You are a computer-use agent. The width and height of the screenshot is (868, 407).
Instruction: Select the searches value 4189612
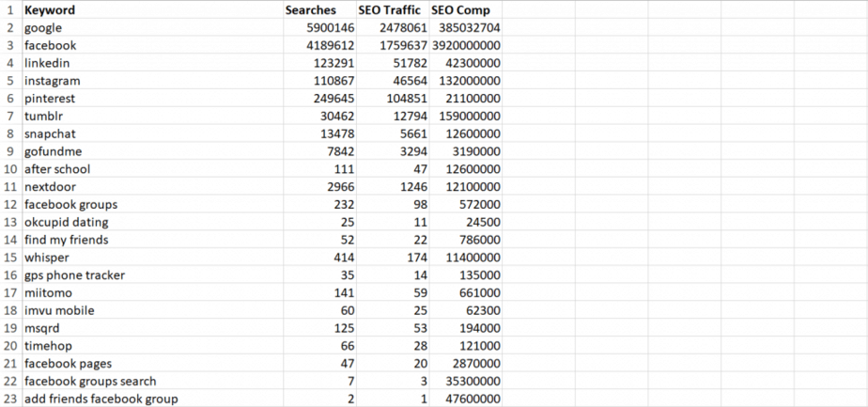319,45
